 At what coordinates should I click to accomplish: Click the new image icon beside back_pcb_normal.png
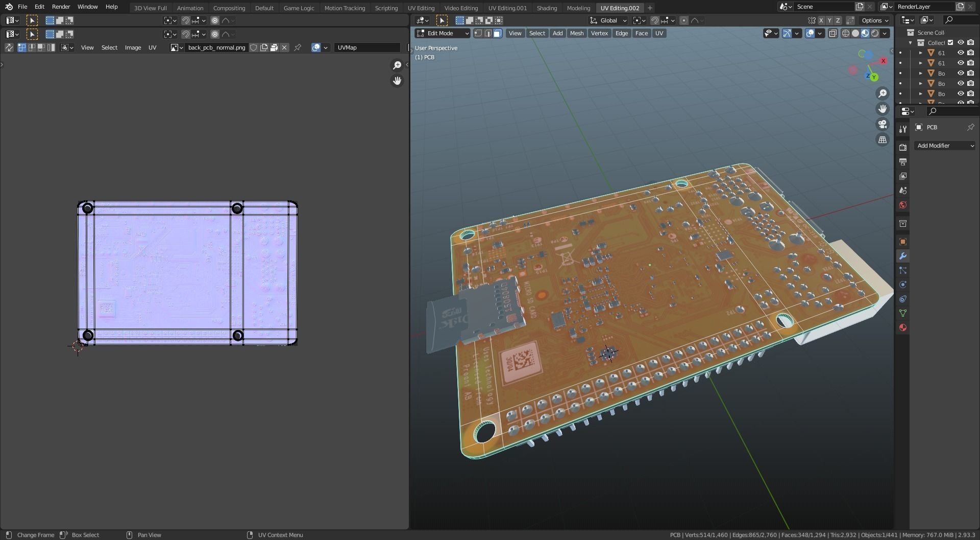[264, 48]
